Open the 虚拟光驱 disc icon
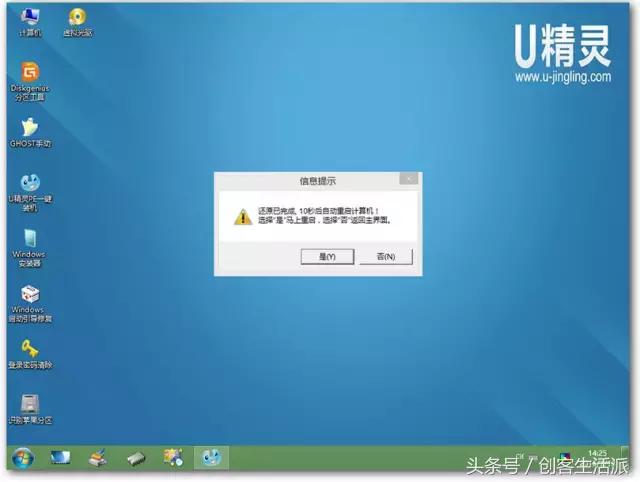640x482 pixels. pyautogui.click(x=77, y=21)
